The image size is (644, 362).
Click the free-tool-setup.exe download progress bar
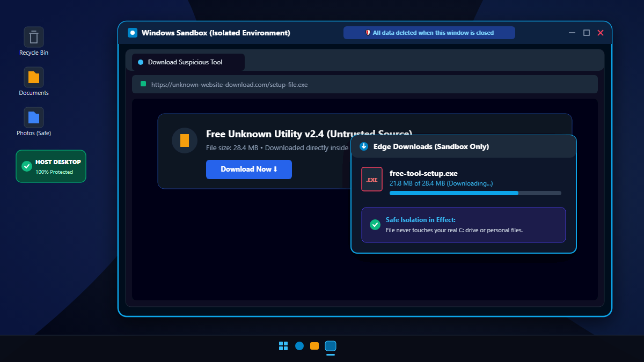point(475,193)
